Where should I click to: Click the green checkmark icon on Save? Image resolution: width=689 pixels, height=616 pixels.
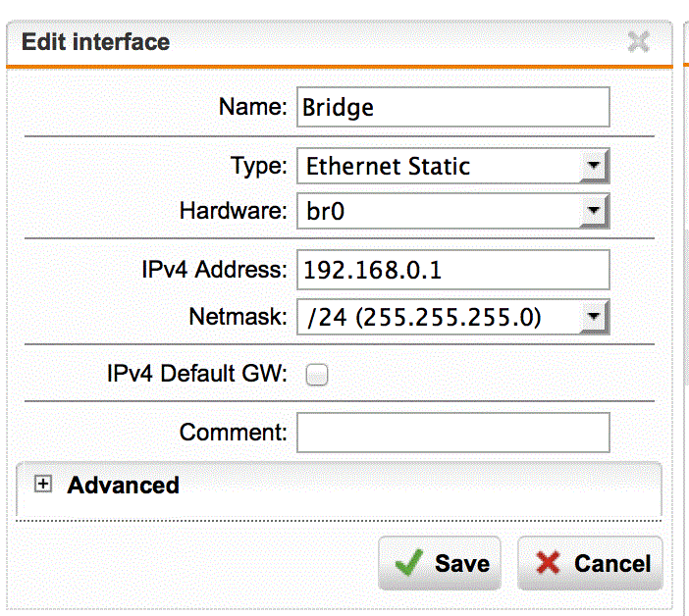(x=408, y=562)
